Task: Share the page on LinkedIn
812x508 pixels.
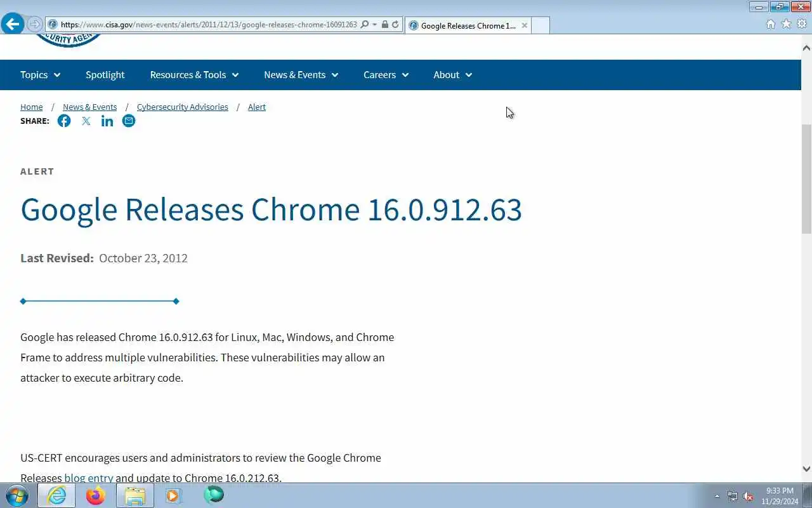Action: pyautogui.click(x=107, y=121)
